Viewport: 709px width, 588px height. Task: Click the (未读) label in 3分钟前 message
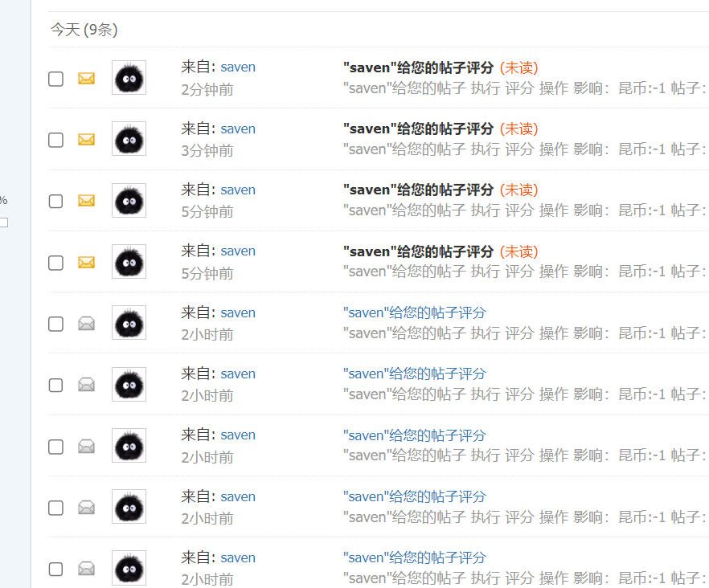pos(519,129)
